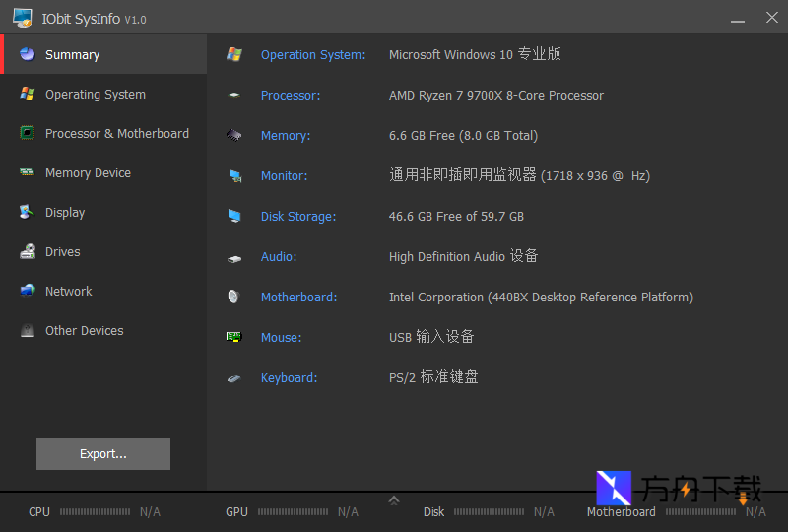
Task: Click the Motherboard temperature meter bar
Action: pos(701,512)
